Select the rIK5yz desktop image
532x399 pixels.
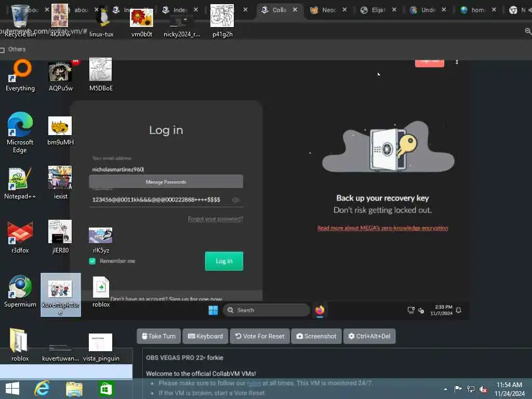pos(101,240)
